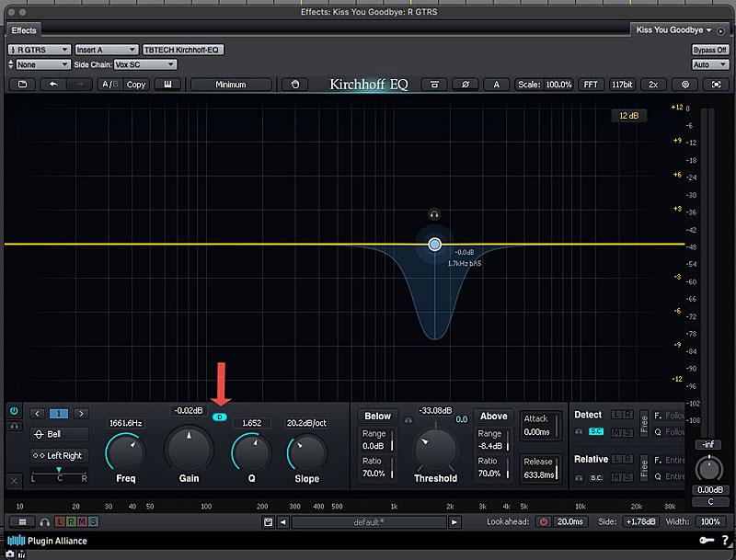Image resolution: width=736 pixels, height=560 pixels.
Task: Click the 1.652 Q value field
Action: point(251,423)
